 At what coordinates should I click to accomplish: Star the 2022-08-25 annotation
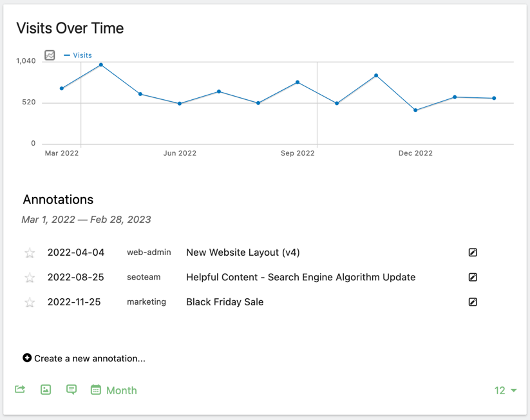pyautogui.click(x=30, y=278)
